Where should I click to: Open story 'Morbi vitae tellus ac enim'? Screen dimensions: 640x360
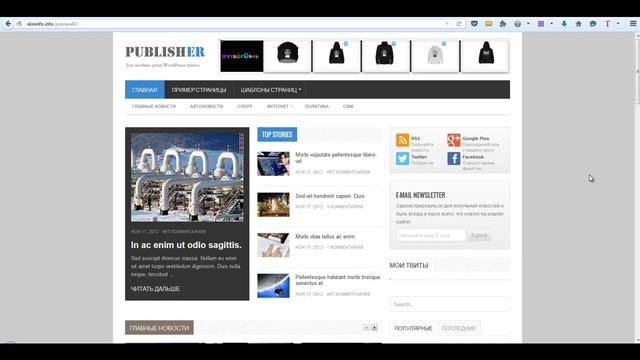click(x=325, y=236)
